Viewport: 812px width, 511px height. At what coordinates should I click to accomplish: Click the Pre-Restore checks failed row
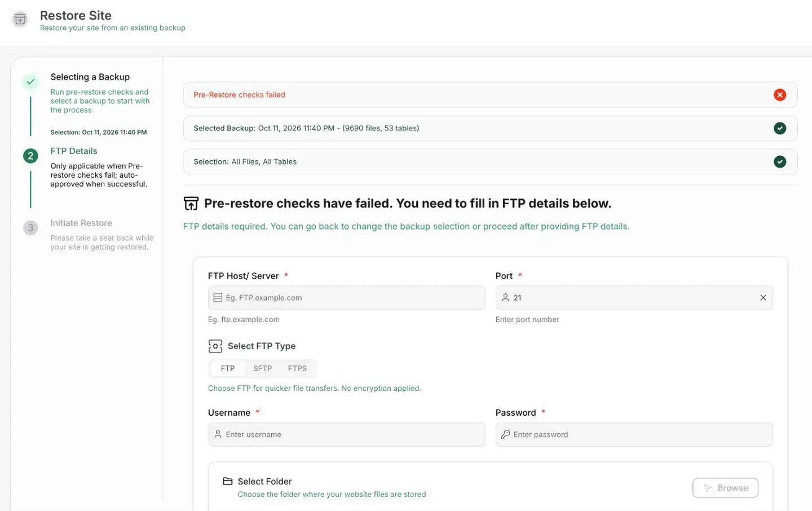[490, 95]
